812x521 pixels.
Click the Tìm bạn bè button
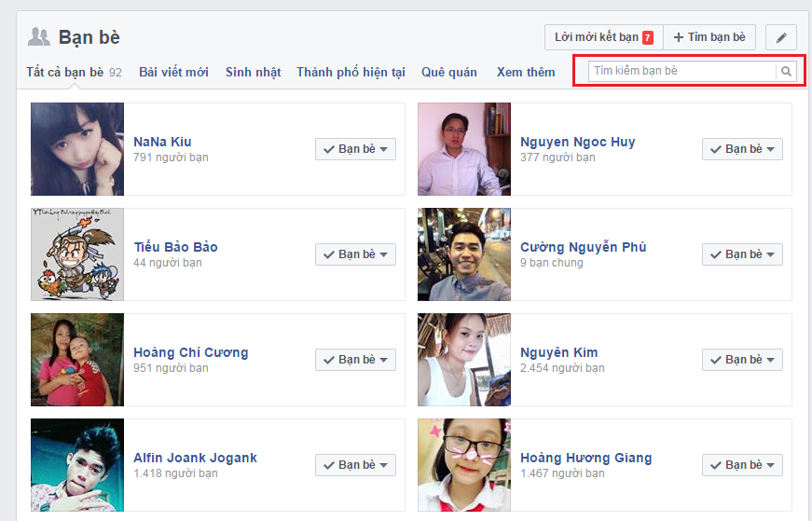(x=709, y=37)
